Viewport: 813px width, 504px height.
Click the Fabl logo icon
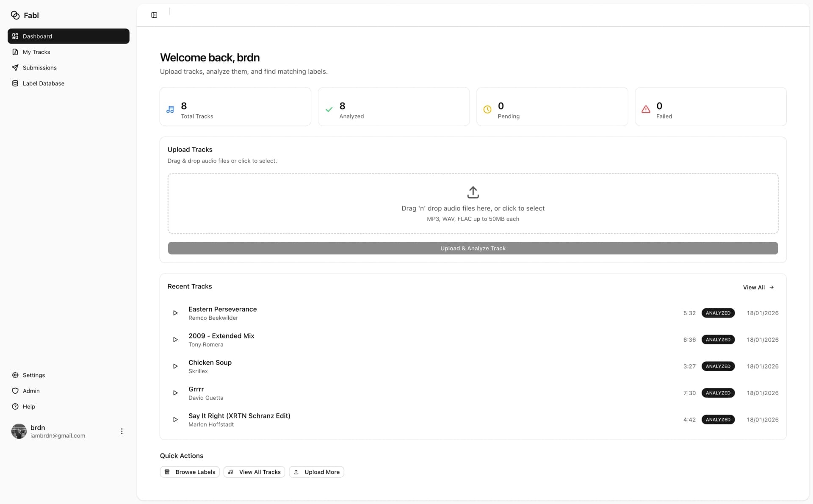point(15,15)
